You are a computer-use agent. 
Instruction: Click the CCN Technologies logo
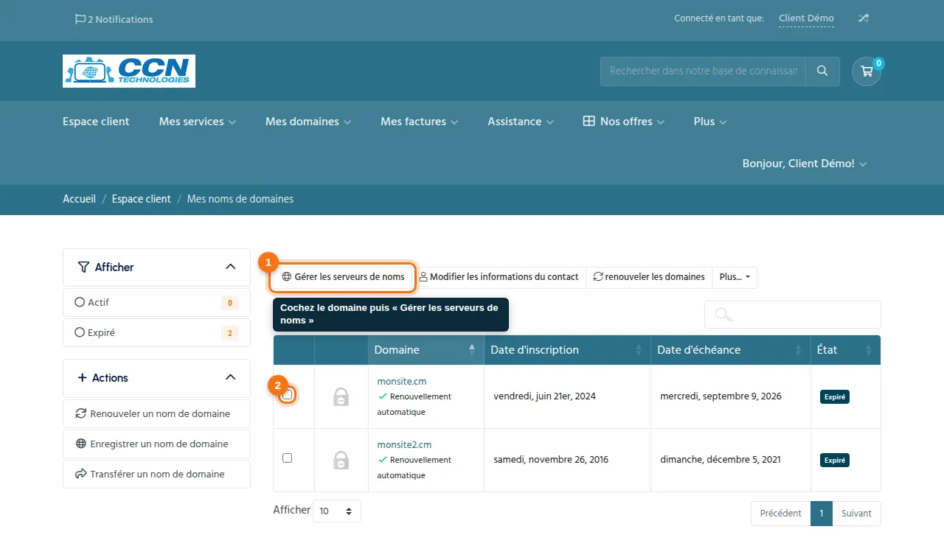(129, 71)
